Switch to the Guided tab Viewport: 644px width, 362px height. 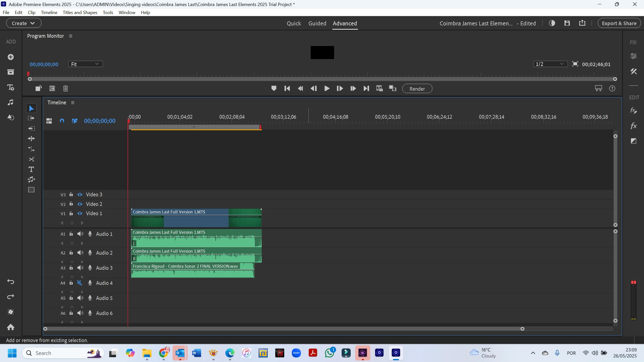pyautogui.click(x=317, y=23)
